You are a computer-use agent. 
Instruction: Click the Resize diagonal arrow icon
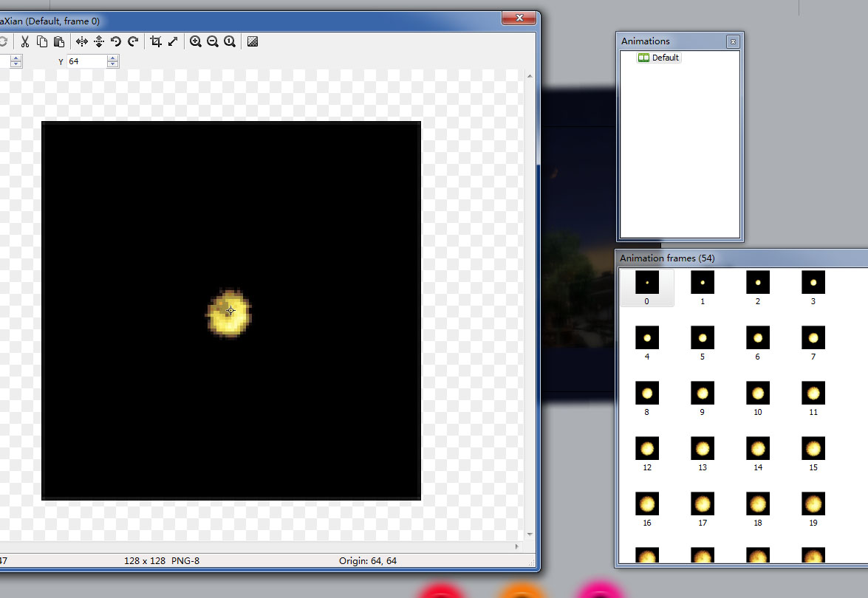pyautogui.click(x=173, y=42)
